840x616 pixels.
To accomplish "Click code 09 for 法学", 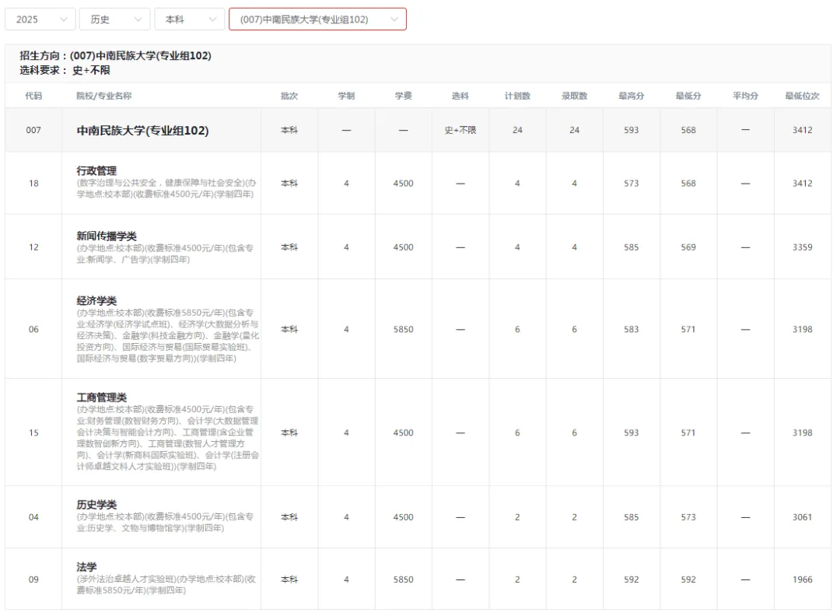I will [33, 579].
